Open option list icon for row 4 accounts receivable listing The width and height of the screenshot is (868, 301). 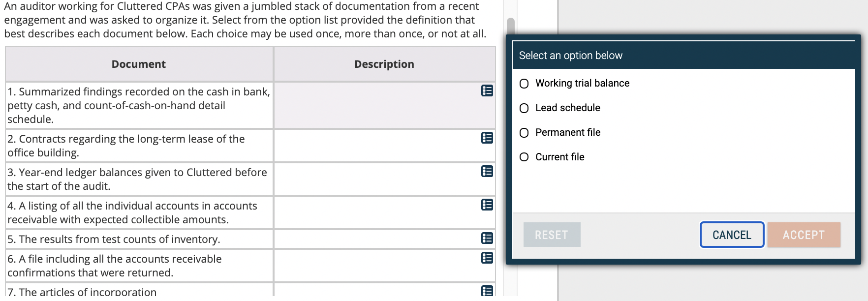click(487, 205)
